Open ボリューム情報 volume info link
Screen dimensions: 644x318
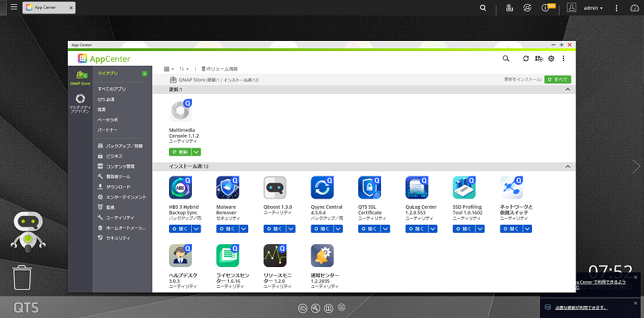point(219,69)
